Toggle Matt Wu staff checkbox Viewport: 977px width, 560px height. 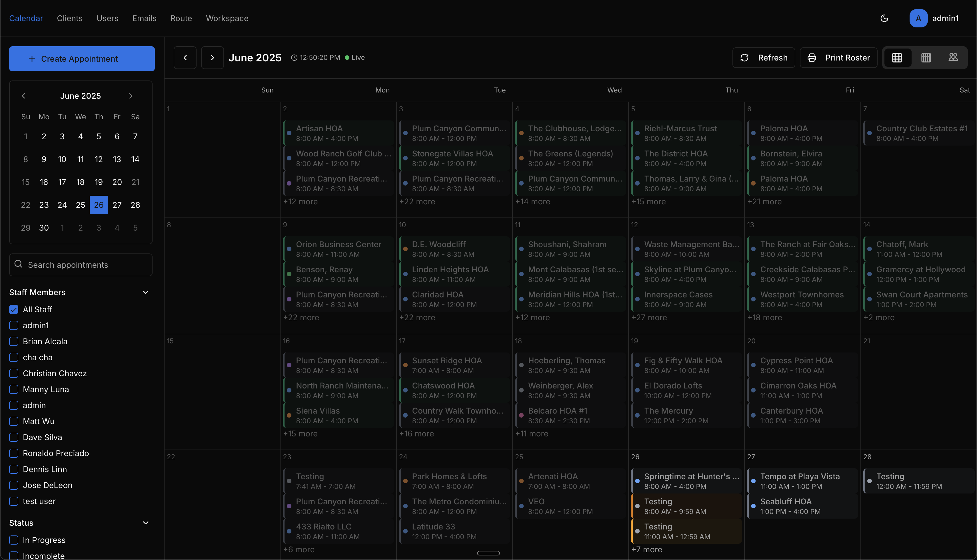14,421
